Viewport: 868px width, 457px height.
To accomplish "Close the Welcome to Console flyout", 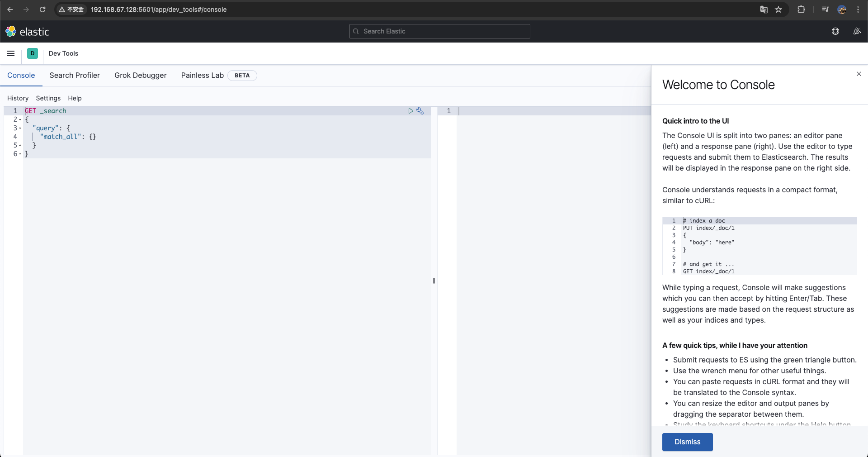I will (x=859, y=74).
